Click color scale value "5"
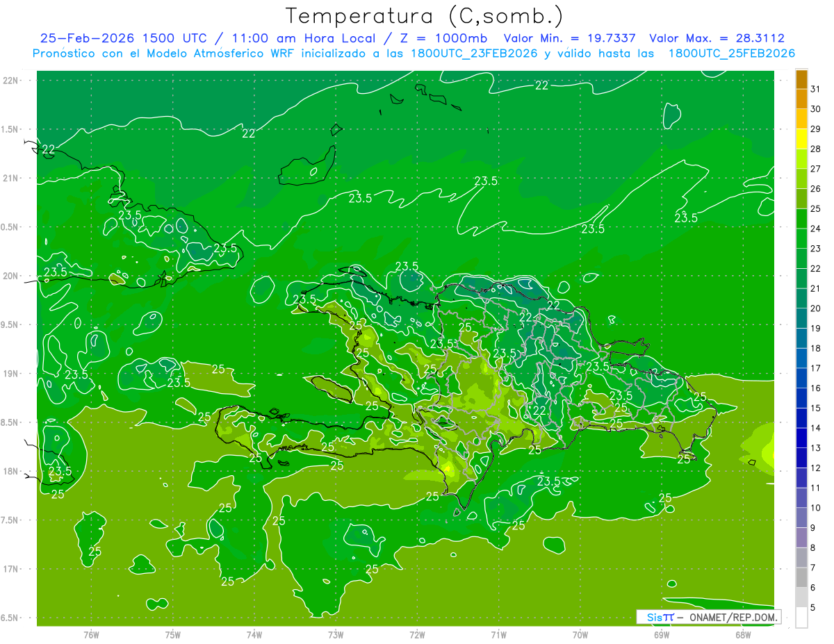This screenshot has width=834, height=644. 813,608
